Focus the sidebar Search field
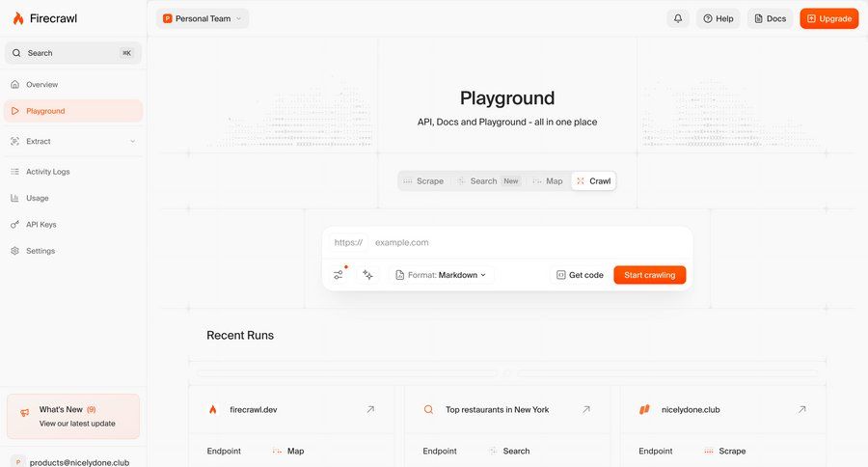The image size is (868, 467). 73,53
